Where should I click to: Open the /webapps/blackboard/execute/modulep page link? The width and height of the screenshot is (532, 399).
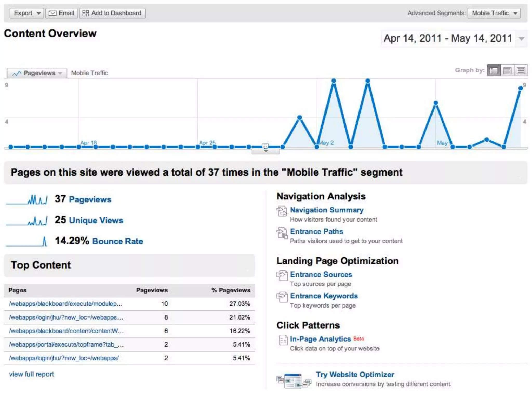[x=65, y=304]
